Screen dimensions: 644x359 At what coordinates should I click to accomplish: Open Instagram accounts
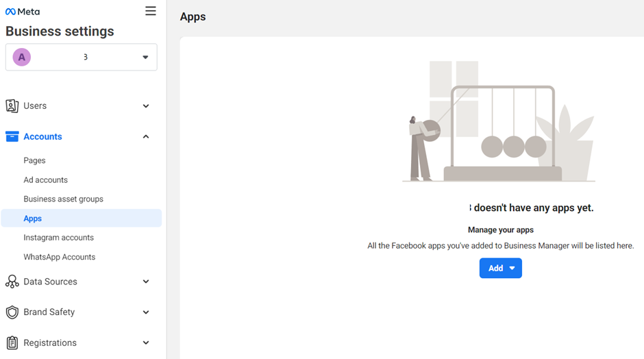tap(58, 238)
